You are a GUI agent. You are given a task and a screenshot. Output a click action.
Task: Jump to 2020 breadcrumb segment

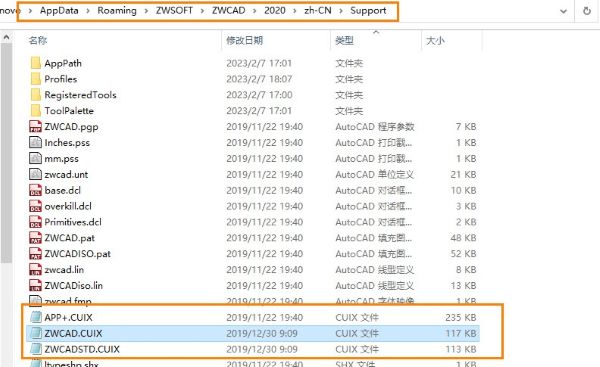pos(275,10)
